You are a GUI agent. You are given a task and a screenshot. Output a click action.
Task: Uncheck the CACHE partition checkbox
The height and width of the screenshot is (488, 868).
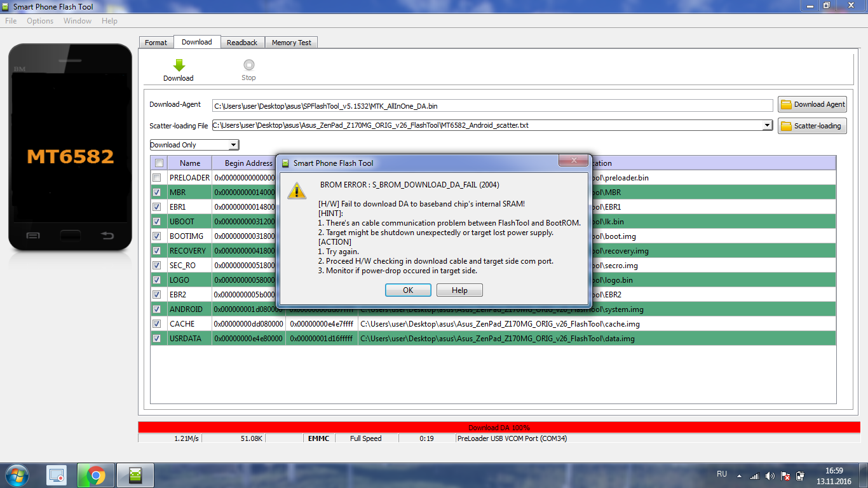[157, 324]
